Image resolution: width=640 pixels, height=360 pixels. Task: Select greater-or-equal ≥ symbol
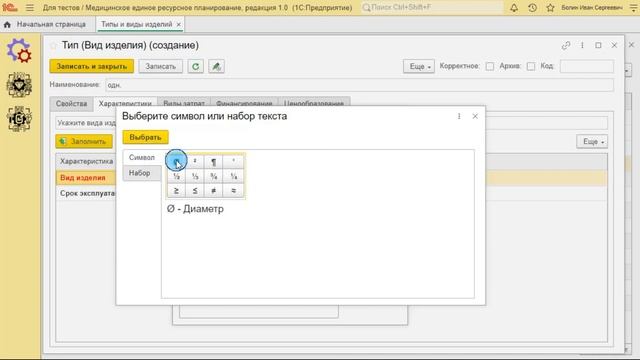176,190
